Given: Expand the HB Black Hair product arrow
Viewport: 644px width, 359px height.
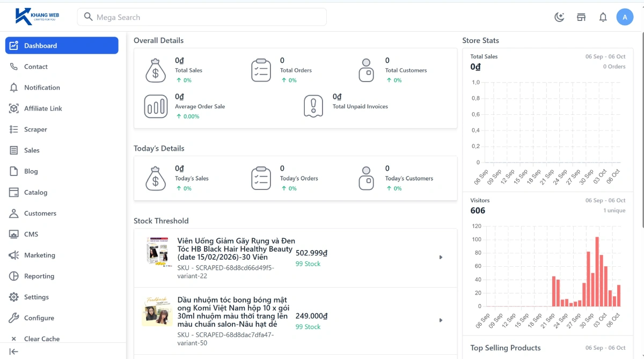Looking at the screenshot, I should click(x=441, y=258).
